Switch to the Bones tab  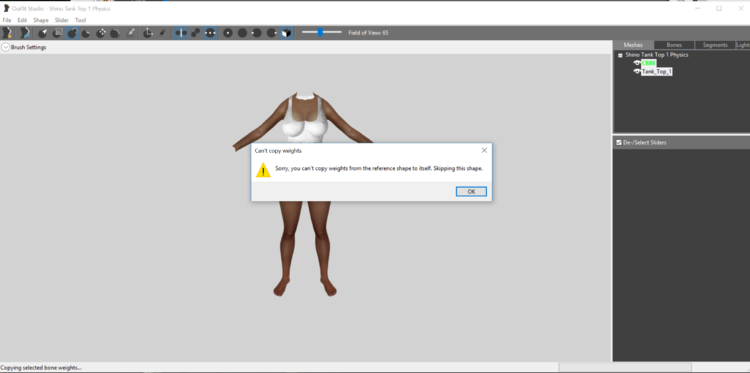point(674,45)
